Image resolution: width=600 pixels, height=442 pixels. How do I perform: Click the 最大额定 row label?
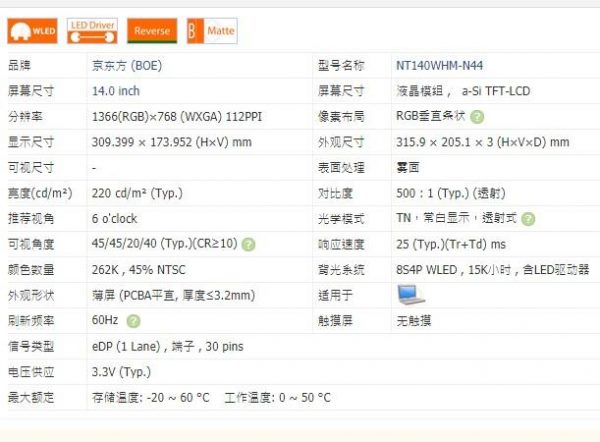point(31,398)
